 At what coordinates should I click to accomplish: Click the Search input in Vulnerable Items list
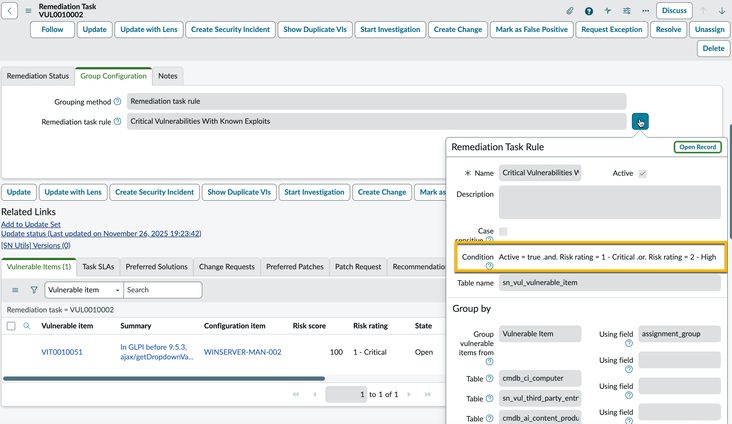coord(162,290)
